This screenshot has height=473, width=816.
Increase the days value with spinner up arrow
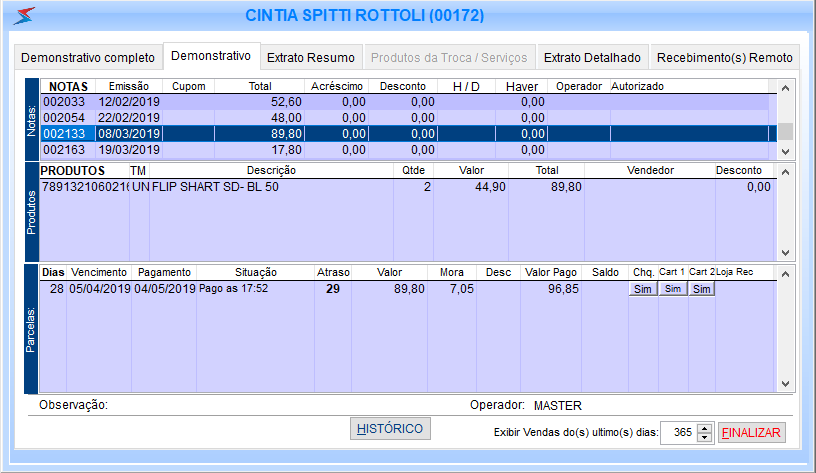pyautogui.click(x=705, y=428)
